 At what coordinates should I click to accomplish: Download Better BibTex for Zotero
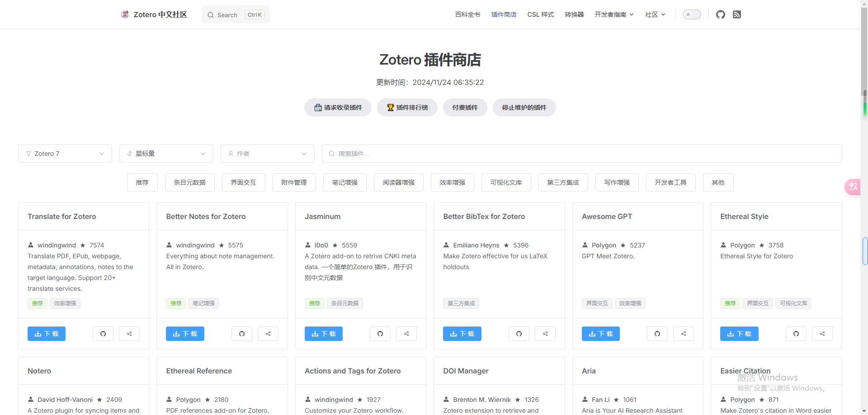[x=462, y=334]
